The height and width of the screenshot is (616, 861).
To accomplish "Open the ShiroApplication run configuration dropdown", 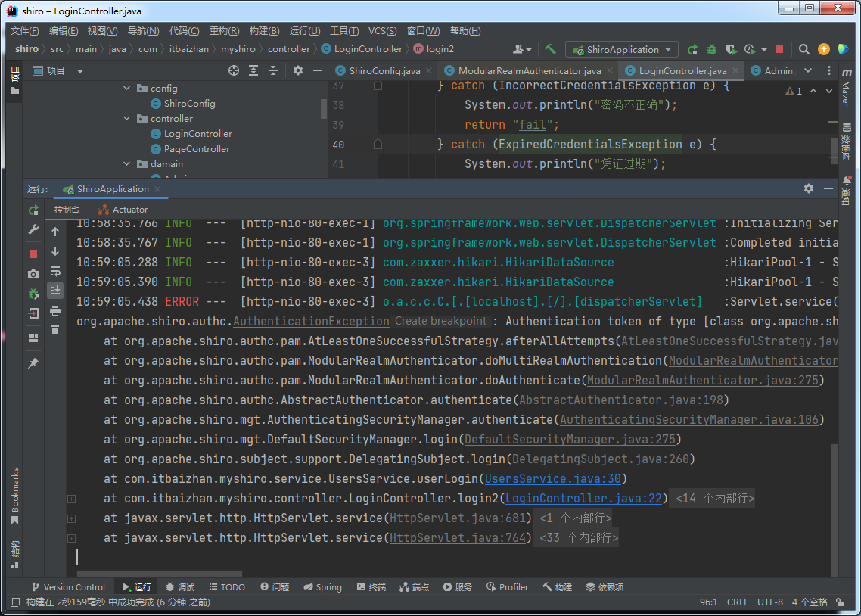I will tap(622, 49).
